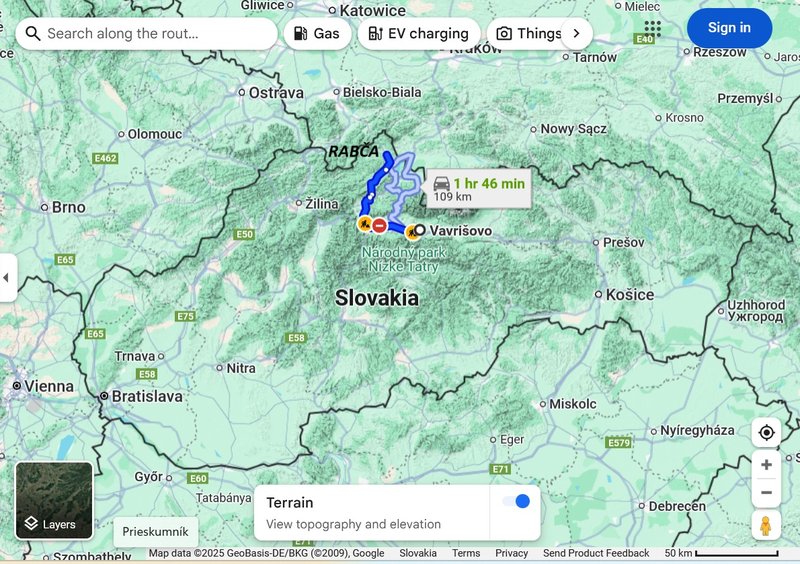
Task: Click the Debrecen city label
Action: click(x=677, y=506)
